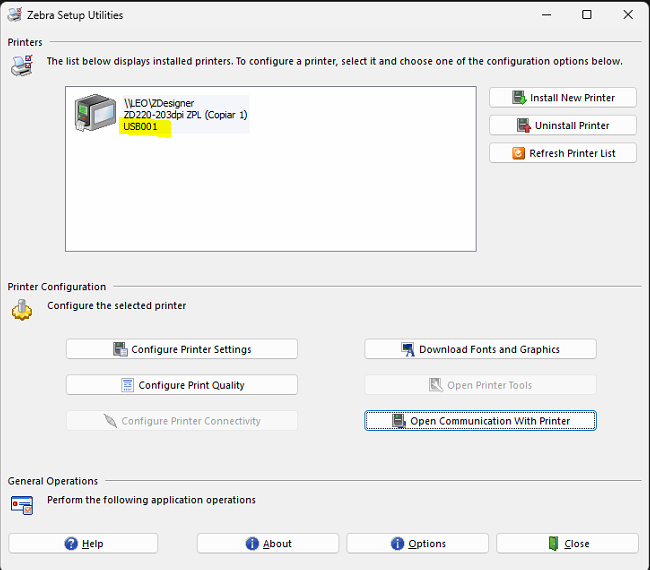650x570 pixels.
Task: Open Configure Print Quality
Action: point(182,385)
